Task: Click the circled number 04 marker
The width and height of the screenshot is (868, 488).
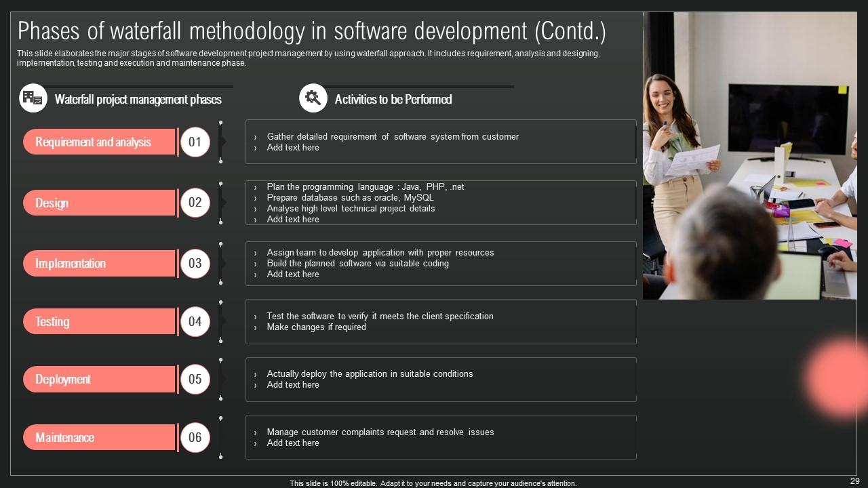Action: coord(195,321)
